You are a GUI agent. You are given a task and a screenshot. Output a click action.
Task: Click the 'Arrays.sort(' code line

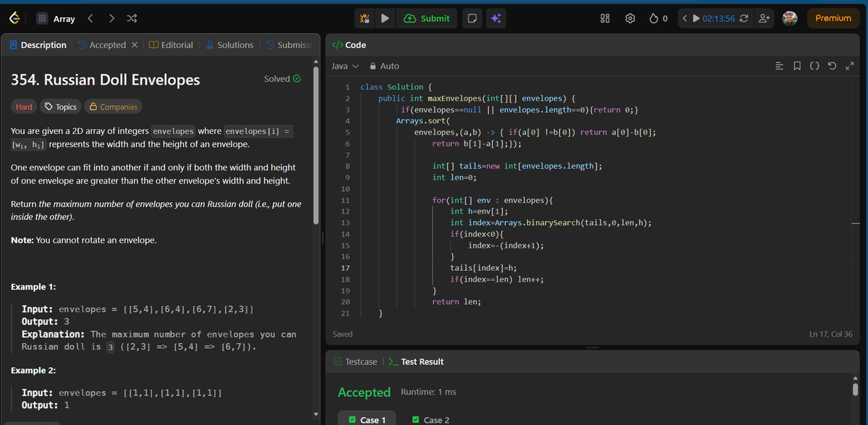422,121
